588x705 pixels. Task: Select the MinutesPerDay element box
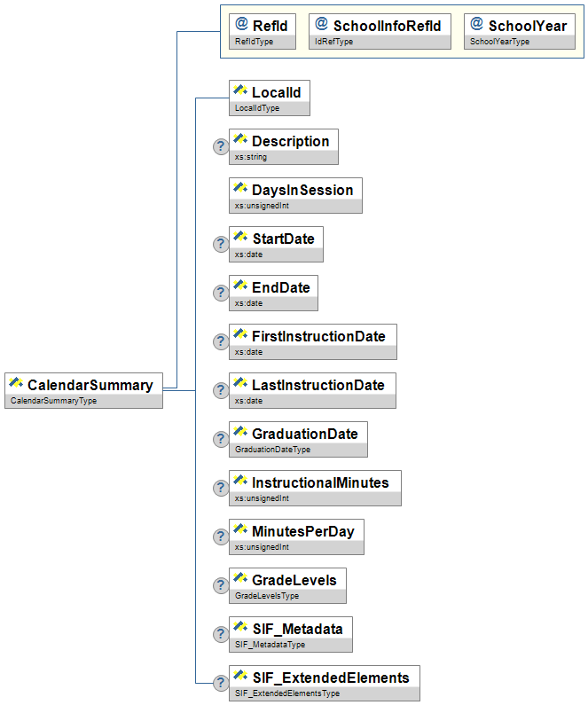point(296,537)
